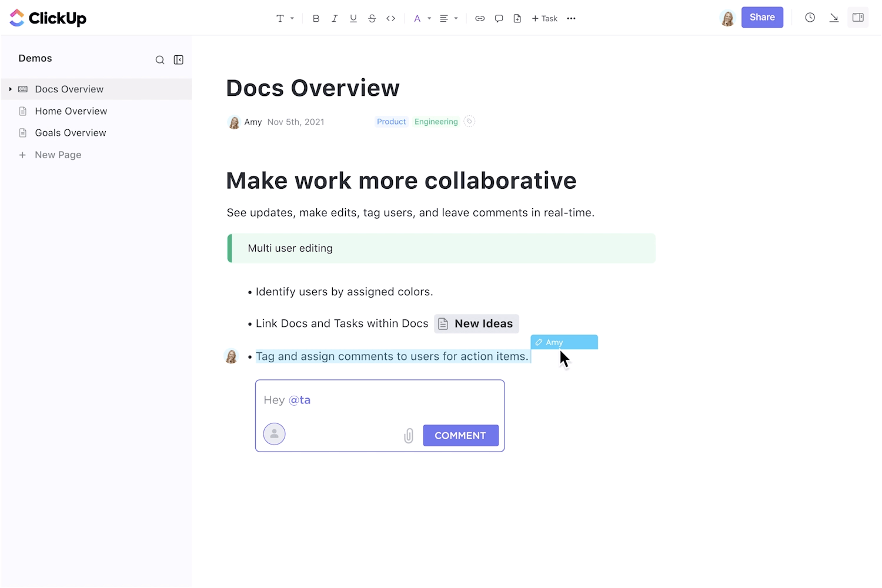Open the Home Overview page
Image resolution: width=882 pixels, height=588 pixels.
click(71, 111)
